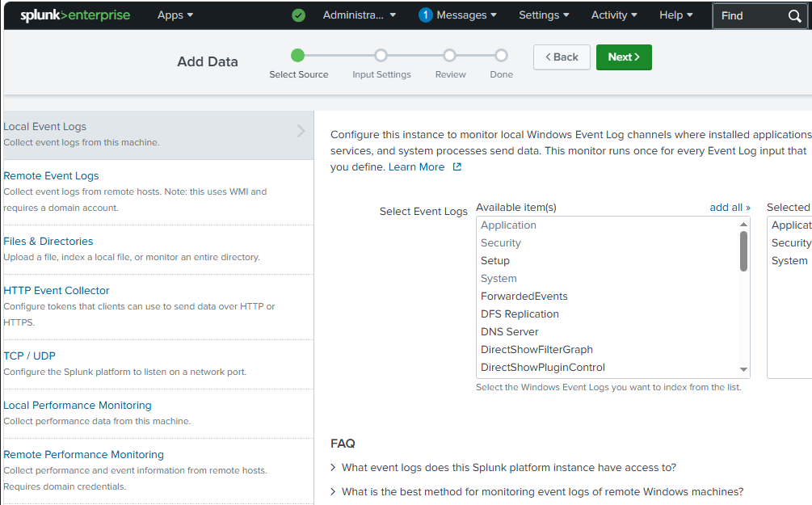Viewport: 812px width, 505px height.
Task: Expand FAQ about monitoring remote Windows machines
Action: point(537,492)
